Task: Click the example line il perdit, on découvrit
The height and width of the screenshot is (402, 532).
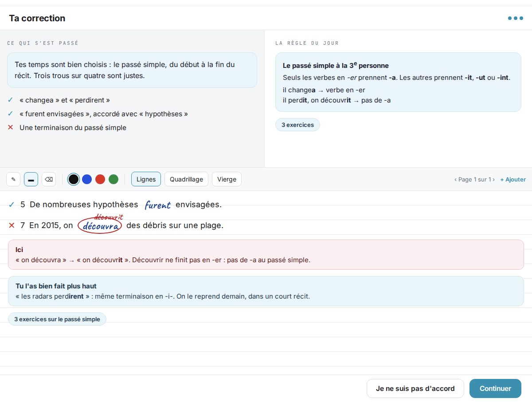Action: [x=337, y=100]
